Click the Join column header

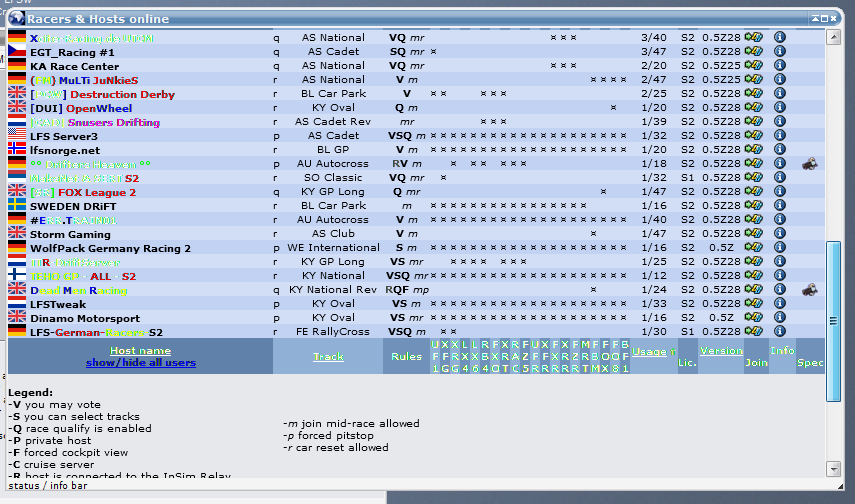(x=756, y=363)
